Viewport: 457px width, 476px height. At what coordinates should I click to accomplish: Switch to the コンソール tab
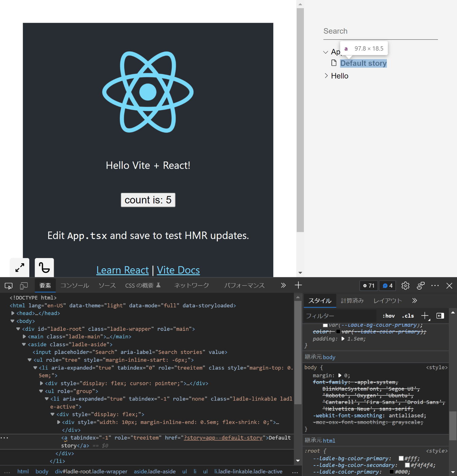pyautogui.click(x=75, y=286)
